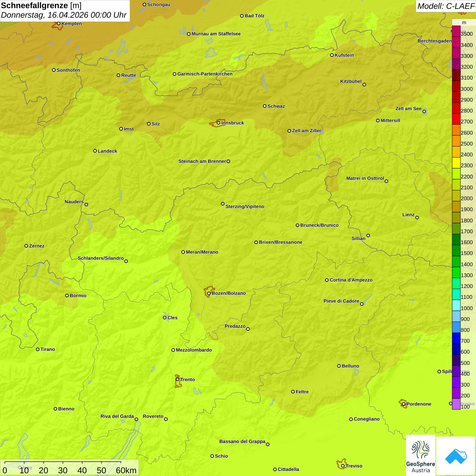Click the 'Schlanders/Silandro' label

tap(101, 258)
